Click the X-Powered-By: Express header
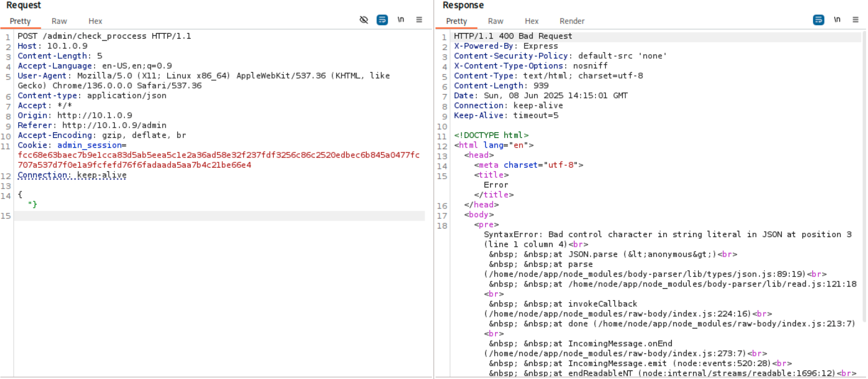The height and width of the screenshot is (379, 868). coord(506,46)
